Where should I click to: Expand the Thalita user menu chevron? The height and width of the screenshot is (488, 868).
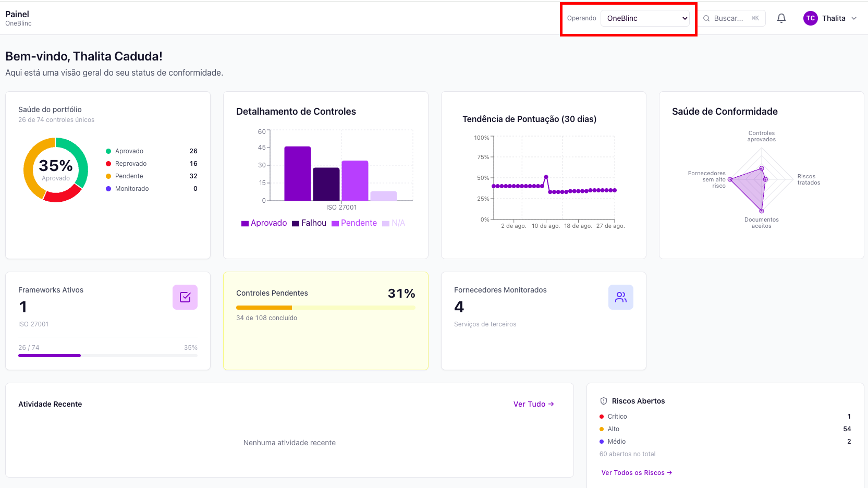[854, 18]
